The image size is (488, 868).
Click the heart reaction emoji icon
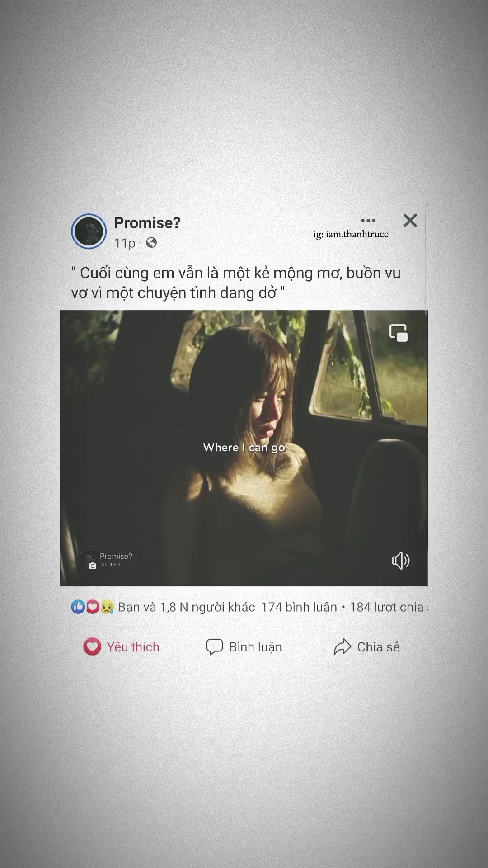92,607
